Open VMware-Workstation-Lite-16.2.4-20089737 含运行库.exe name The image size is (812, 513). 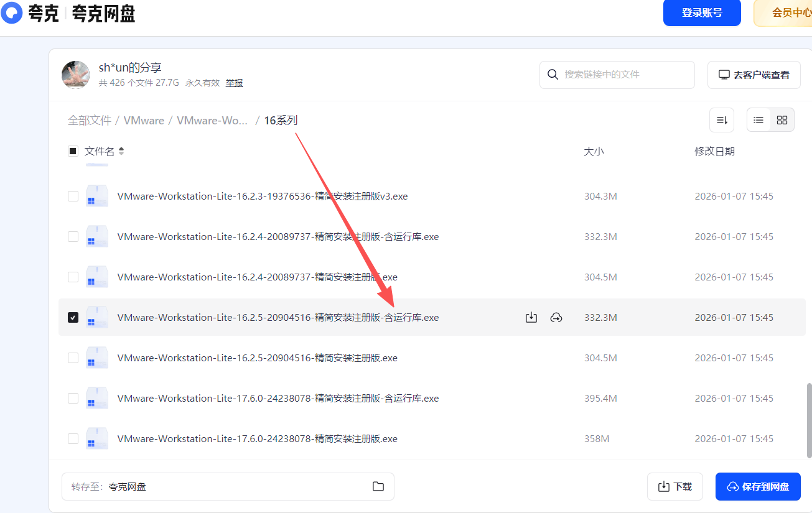click(x=278, y=236)
